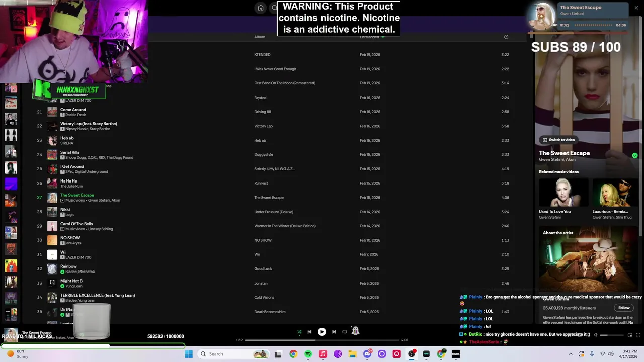The width and height of the screenshot is (644, 362).
Task: Open the miniplayer
Action: click(x=629, y=335)
